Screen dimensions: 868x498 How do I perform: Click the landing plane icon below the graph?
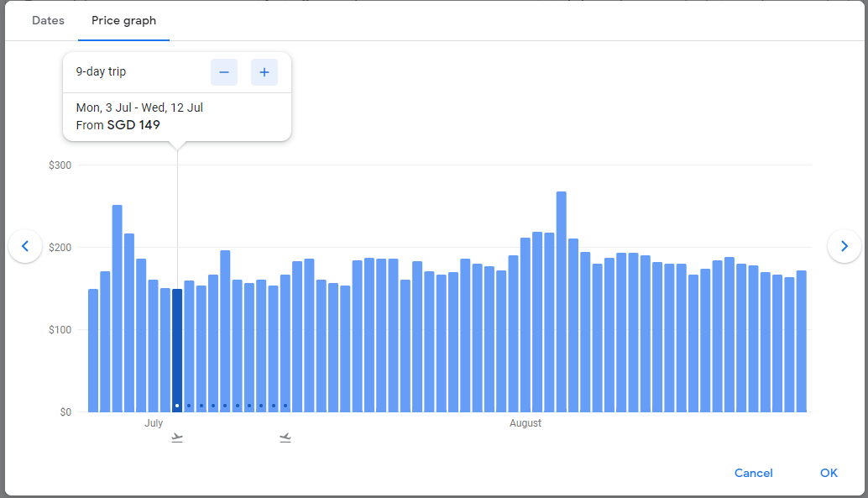coord(285,438)
